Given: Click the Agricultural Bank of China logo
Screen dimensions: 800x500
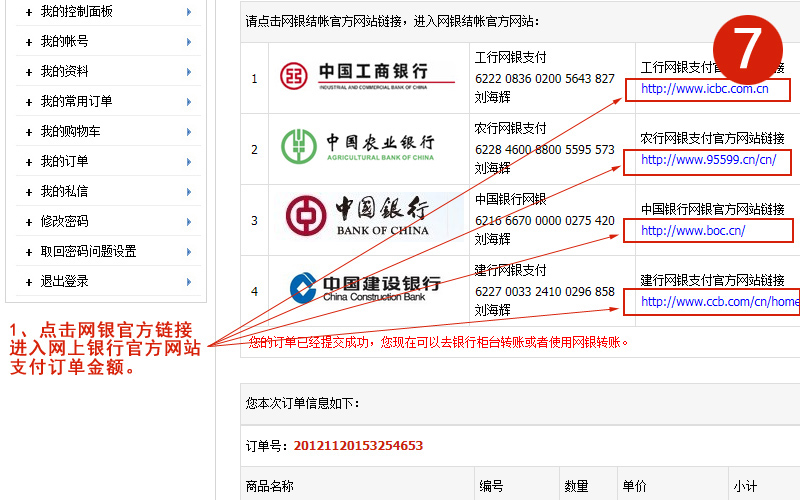Looking at the screenshot, I should click(358, 146).
